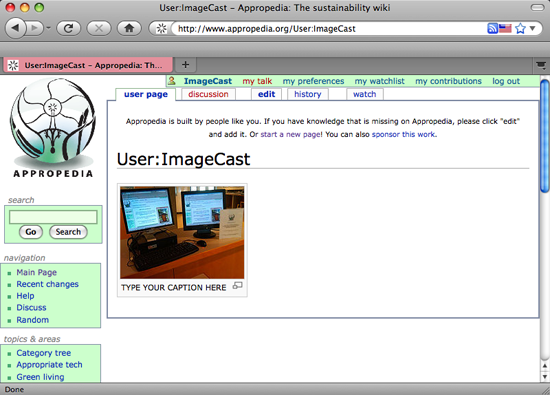
Task: View my contributions
Action: point(448,81)
